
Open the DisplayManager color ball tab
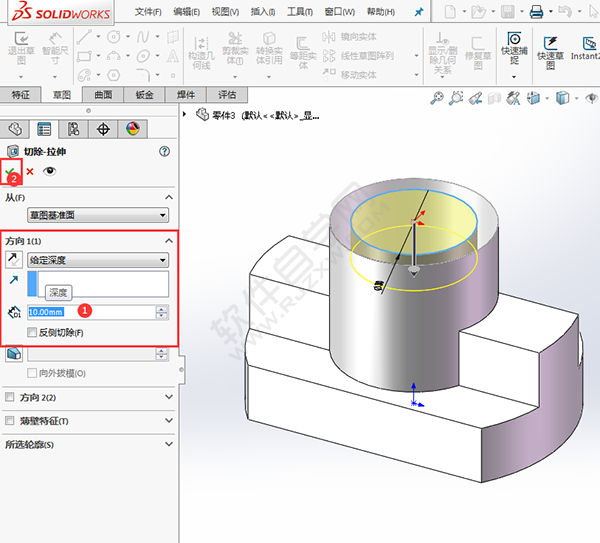click(x=133, y=129)
